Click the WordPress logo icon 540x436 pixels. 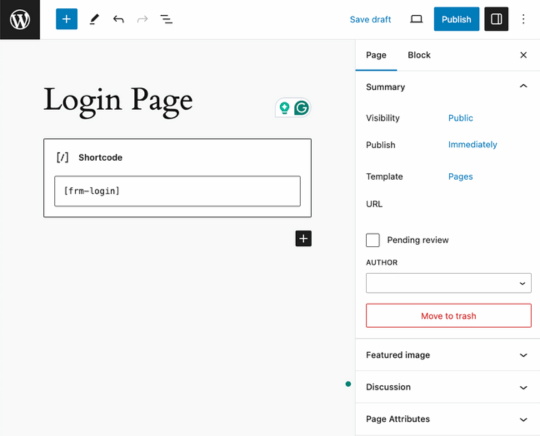(x=20, y=19)
